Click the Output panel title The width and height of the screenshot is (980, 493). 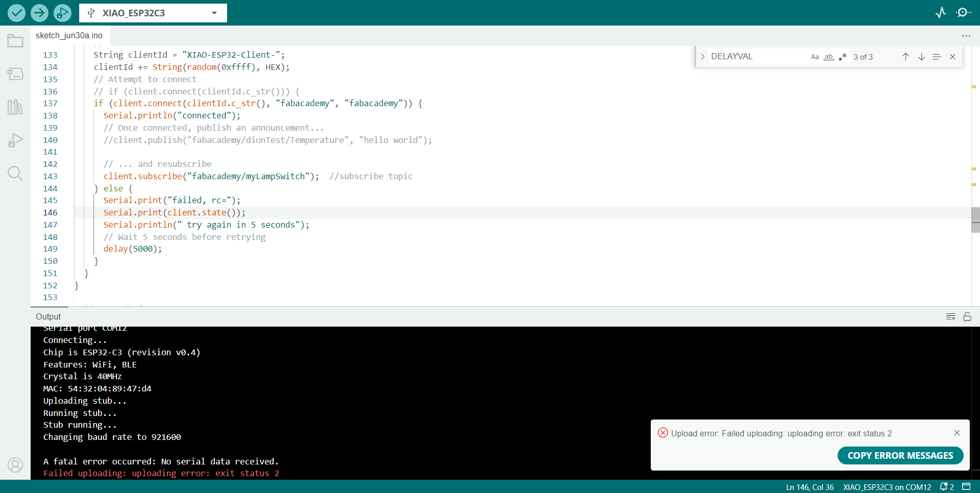coord(48,316)
